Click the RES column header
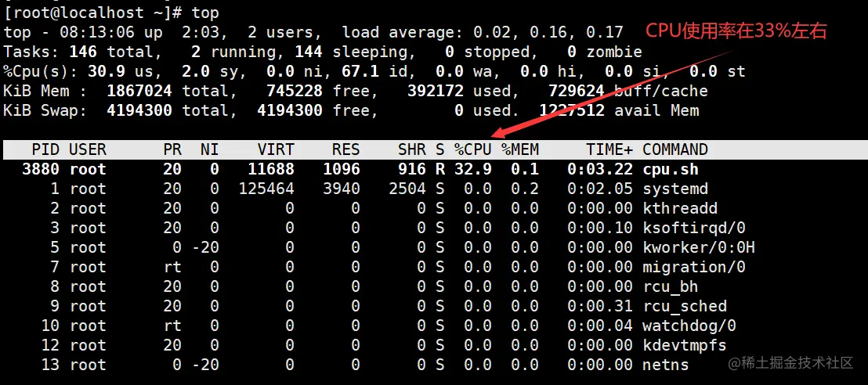The width and height of the screenshot is (868, 385). coord(346,149)
